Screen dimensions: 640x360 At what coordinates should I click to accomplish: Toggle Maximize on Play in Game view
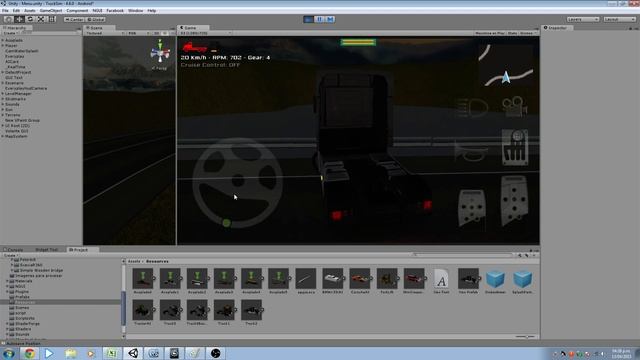coord(490,33)
